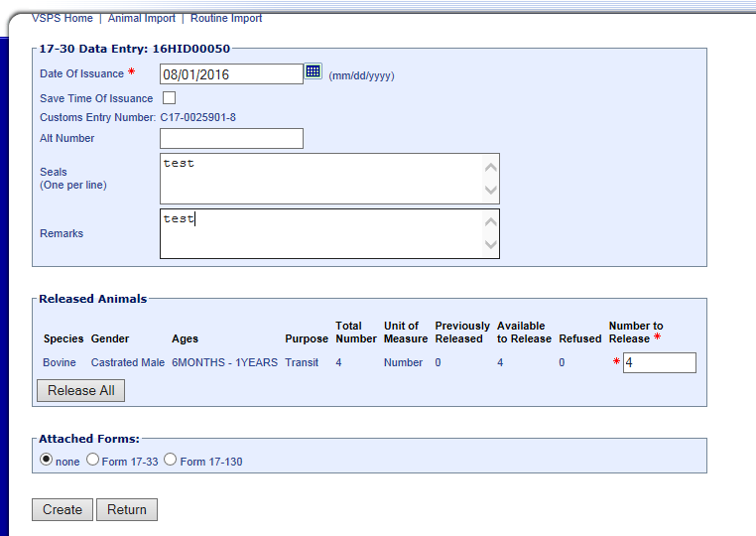Click the '17-30 Data Entry: 16HID00050' heading

135,49
